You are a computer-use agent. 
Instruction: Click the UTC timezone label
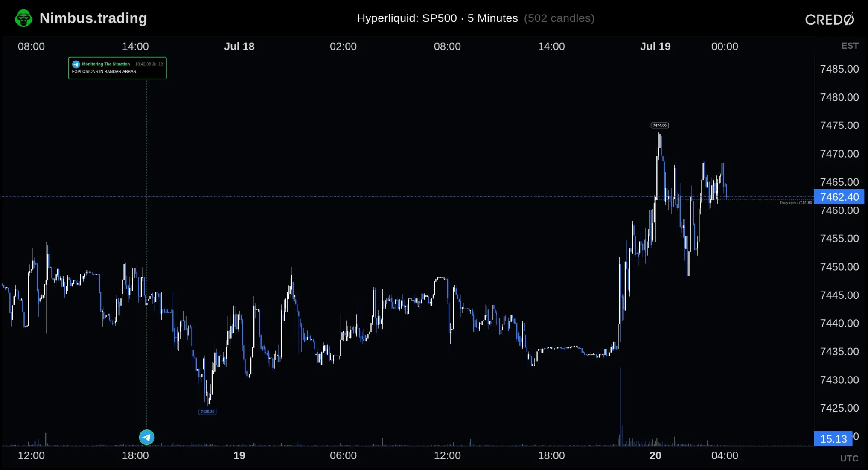click(x=849, y=458)
